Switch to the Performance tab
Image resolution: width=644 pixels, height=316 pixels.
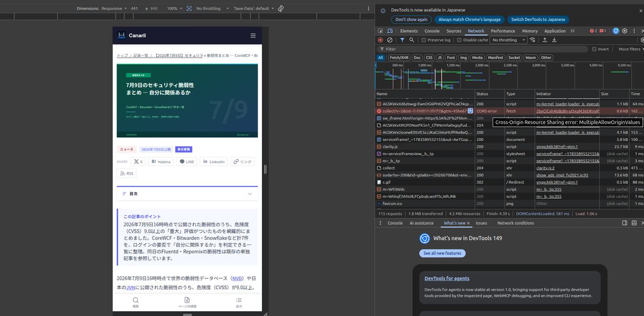[x=503, y=31]
